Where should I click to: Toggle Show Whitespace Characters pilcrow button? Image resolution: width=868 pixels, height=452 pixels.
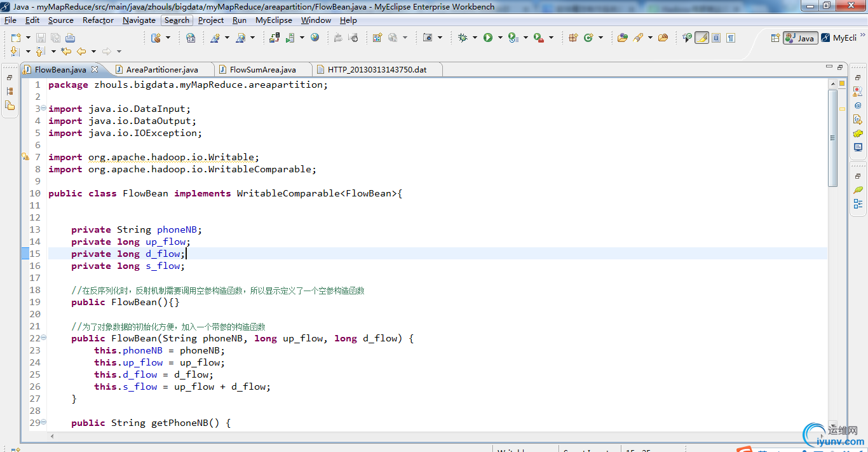click(x=731, y=38)
